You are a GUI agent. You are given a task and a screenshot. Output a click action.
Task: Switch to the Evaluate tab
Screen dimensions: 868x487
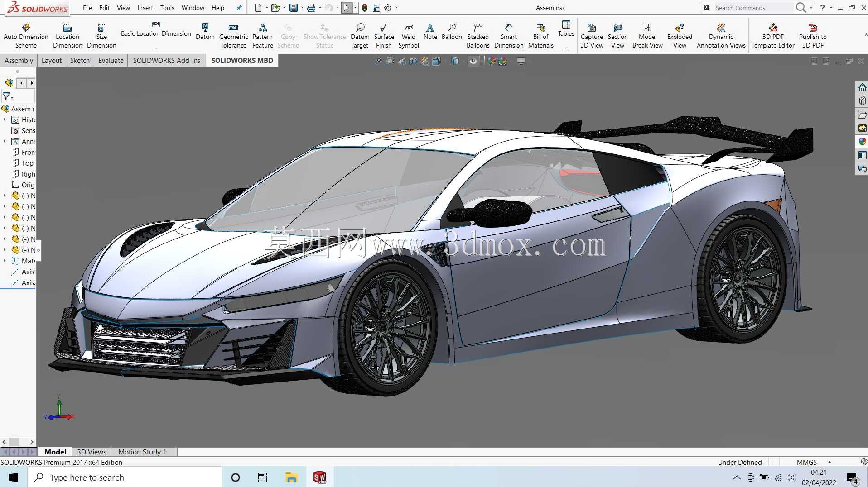tap(111, 60)
